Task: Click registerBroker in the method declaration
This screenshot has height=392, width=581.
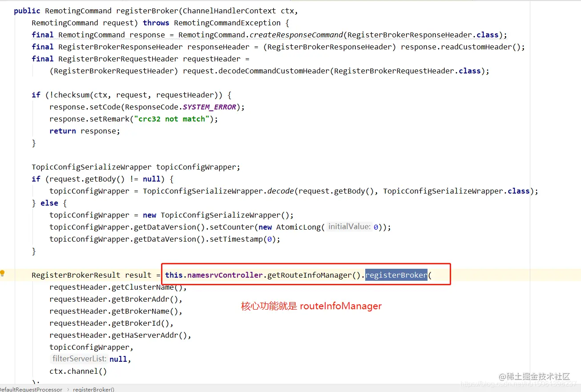Action: coord(147,11)
